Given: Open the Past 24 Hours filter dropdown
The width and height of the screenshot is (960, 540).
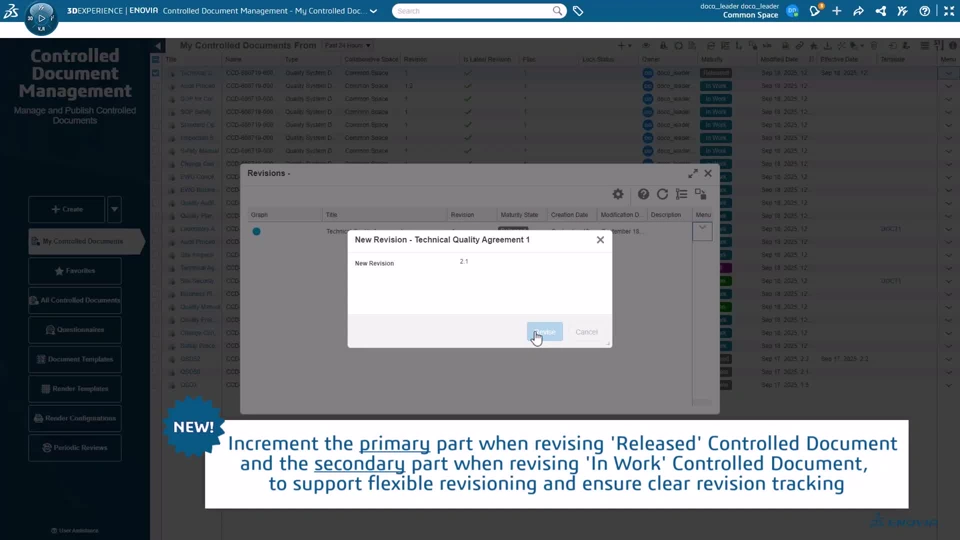Looking at the screenshot, I should tap(347, 46).
